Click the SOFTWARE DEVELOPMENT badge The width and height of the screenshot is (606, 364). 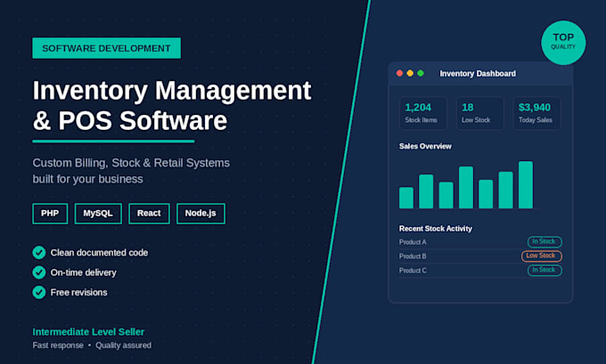tap(106, 48)
